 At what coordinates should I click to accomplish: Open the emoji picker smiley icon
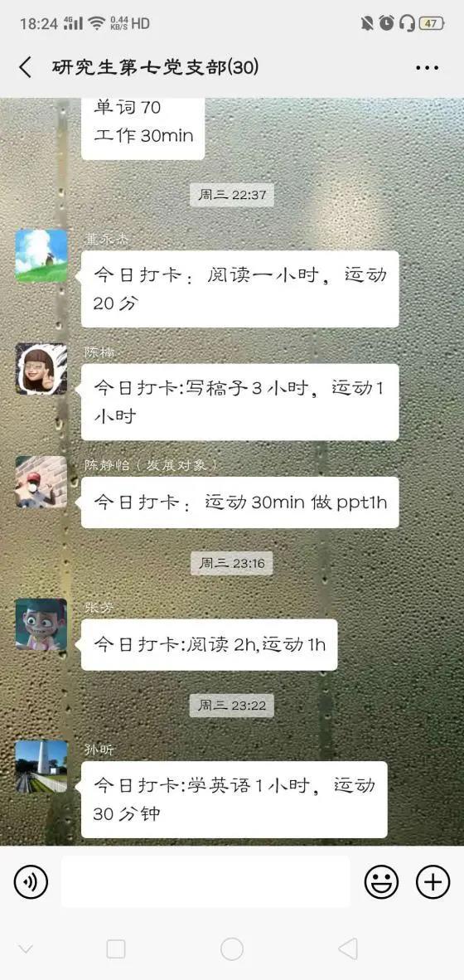(x=382, y=882)
